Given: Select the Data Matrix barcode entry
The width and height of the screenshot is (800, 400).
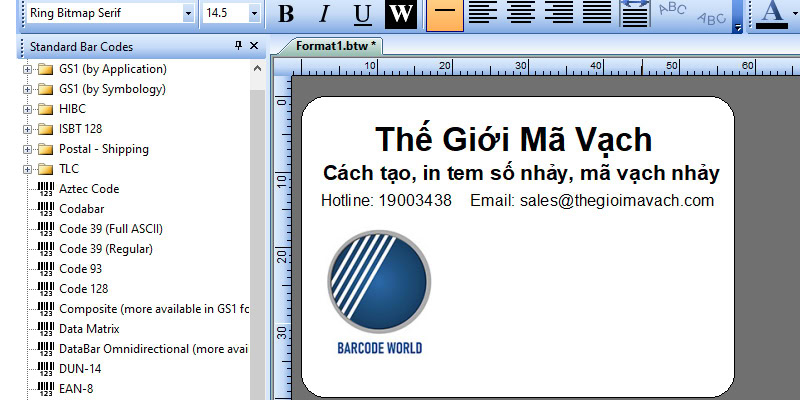Looking at the screenshot, I should [x=88, y=329].
